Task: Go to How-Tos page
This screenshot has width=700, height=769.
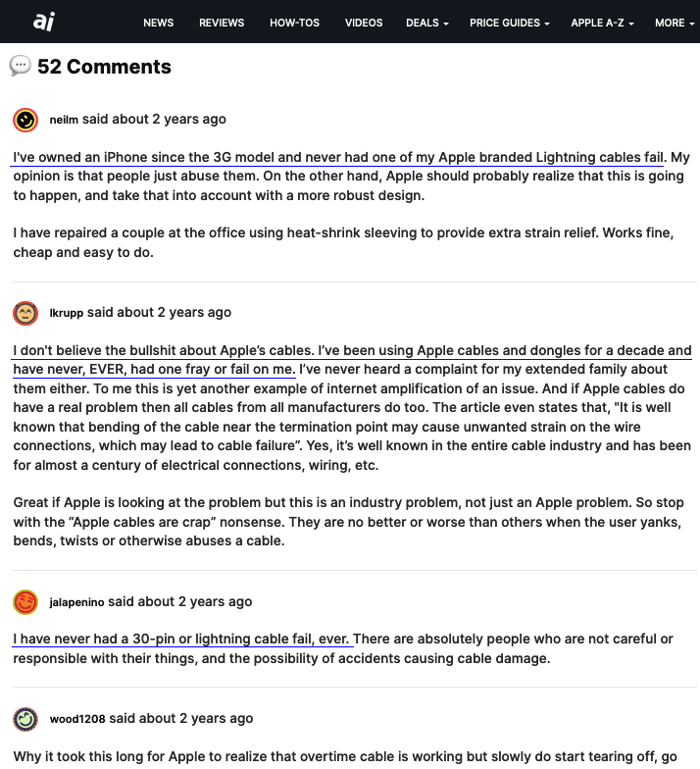Action: [x=294, y=23]
